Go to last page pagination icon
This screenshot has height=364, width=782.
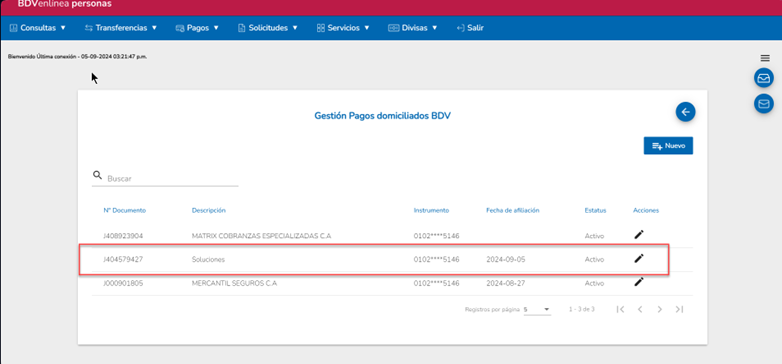click(x=679, y=309)
